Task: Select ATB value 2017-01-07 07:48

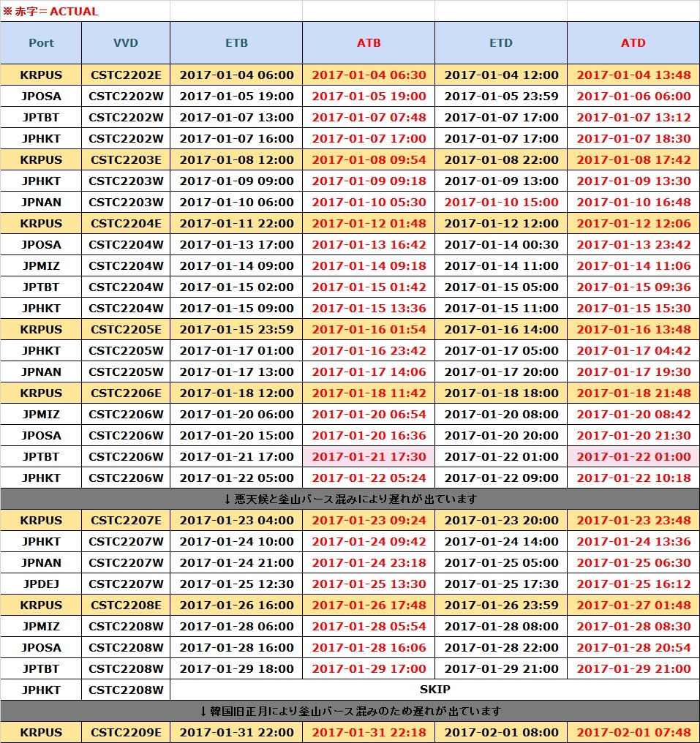Action: tap(369, 118)
